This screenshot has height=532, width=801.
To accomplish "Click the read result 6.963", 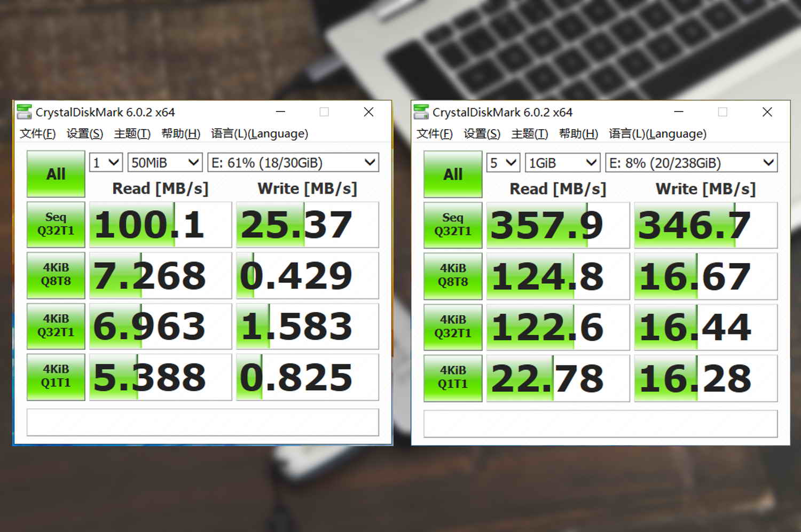I will coord(160,326).
